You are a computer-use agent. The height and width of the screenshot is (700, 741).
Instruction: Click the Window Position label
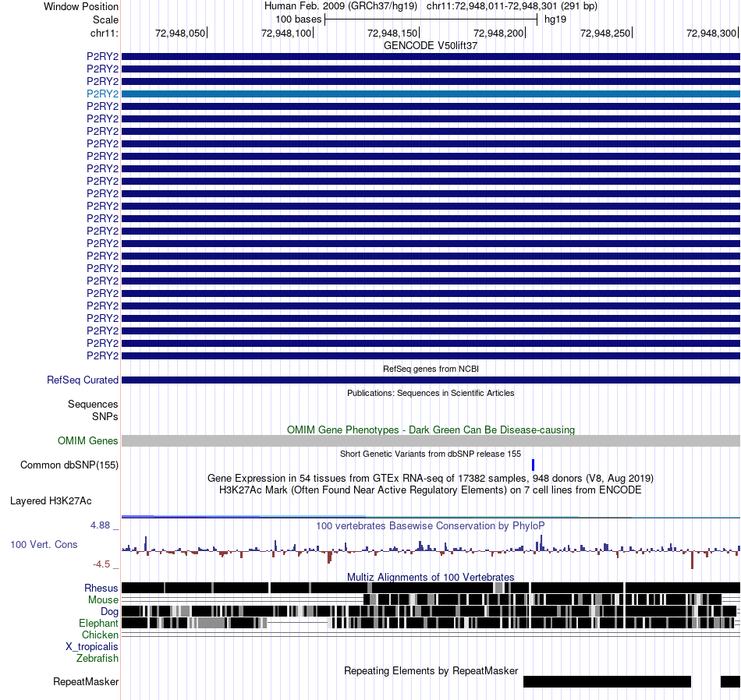tap(81, 6)
